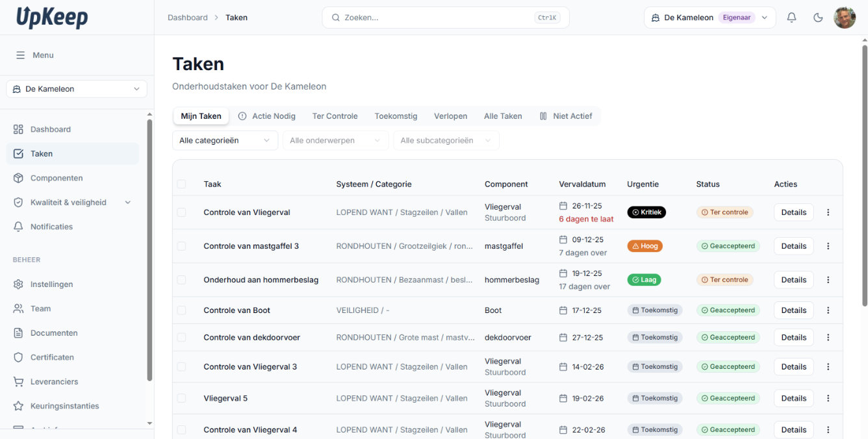
Task: Open the Alle categorieën filter dropdown
Action: pyautogui.click(x=225, y=140)
